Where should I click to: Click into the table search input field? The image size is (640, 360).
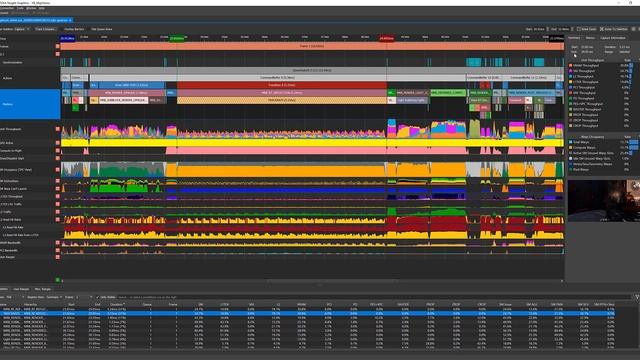373,297
